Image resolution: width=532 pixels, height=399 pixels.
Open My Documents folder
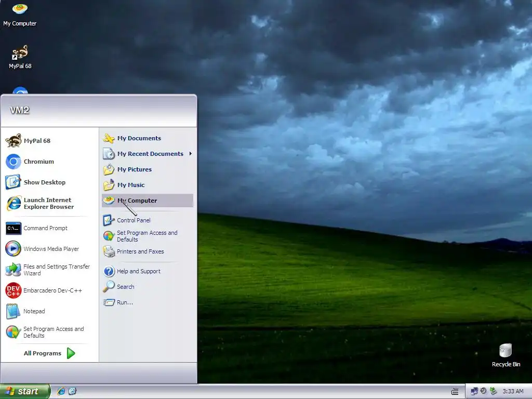point(148,138)
